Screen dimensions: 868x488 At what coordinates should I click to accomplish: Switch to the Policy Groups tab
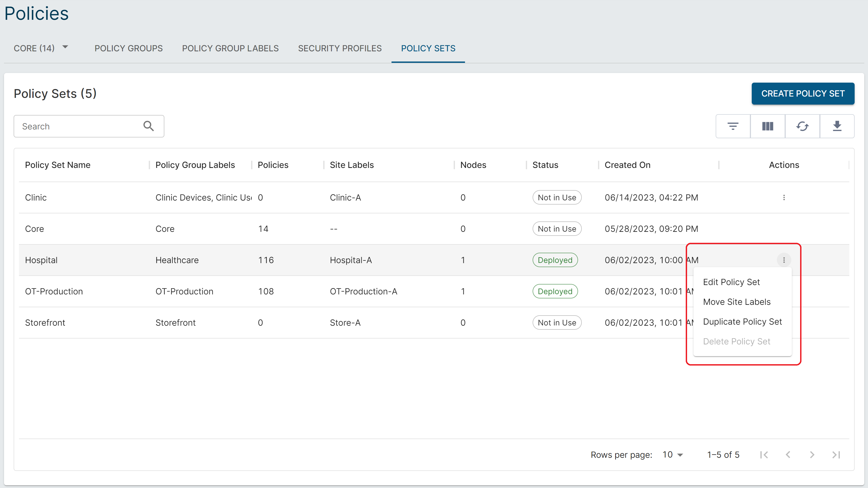coord(128,48)
